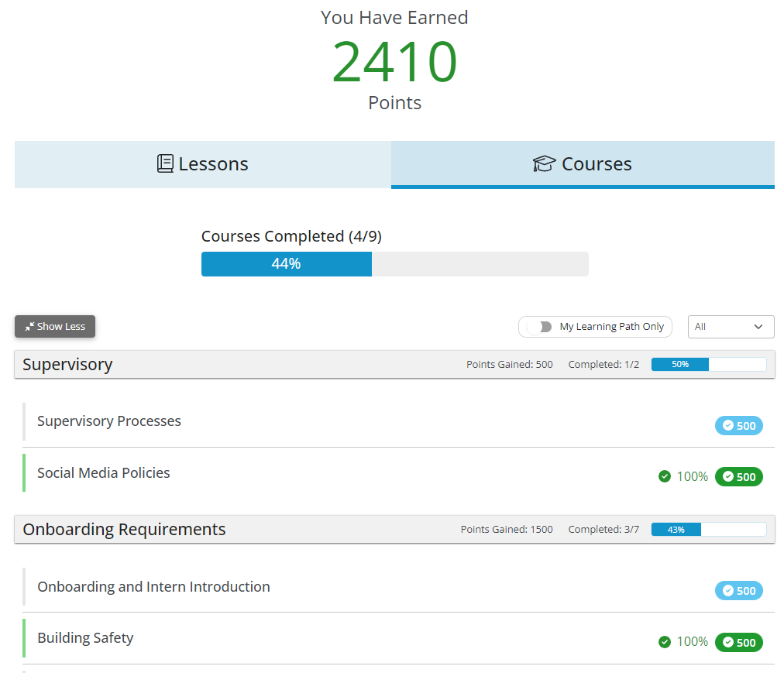Click the green checkmark next to Social Media Policies 100%
This screenshot has width=784, height=673.
click(665, 476)
